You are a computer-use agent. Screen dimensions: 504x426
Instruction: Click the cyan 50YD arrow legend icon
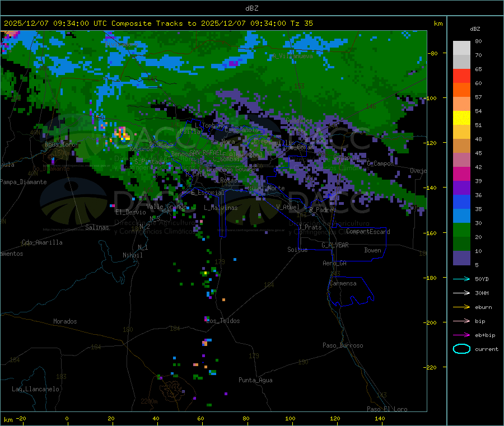pyautogui.click(x=461, y=279)
